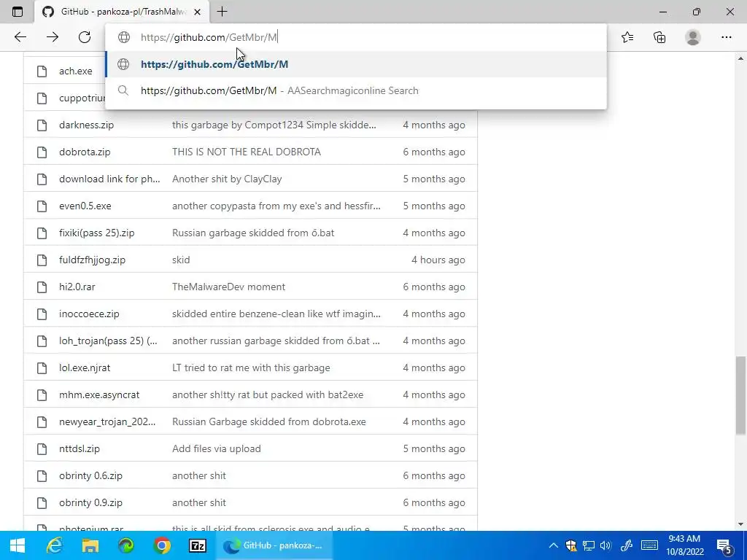The image size is (747, 560).
Task: Open 7-Zip from the taskbar
Action: coord(197,545)
